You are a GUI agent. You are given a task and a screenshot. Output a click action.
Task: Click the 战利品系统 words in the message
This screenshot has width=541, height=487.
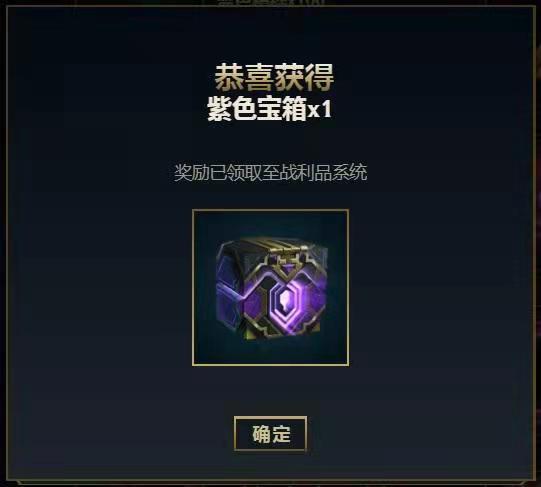tap(323, 172)
